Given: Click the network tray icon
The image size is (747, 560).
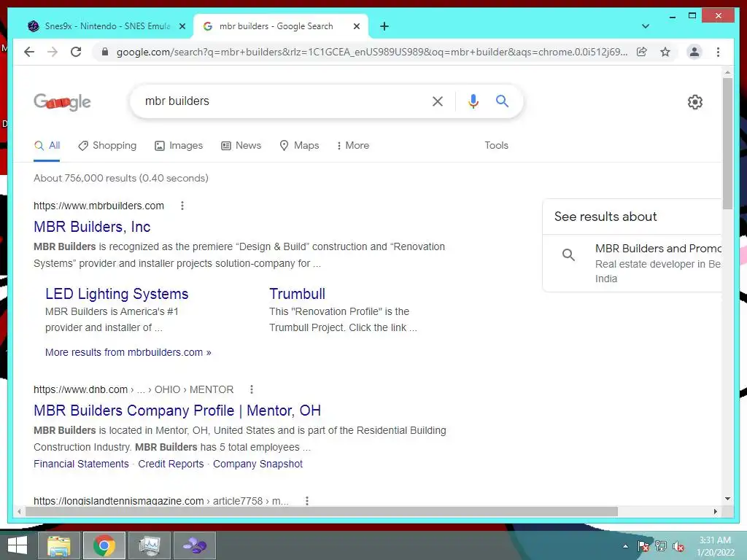Looking at the screenshot, I should tap(661, 546).
